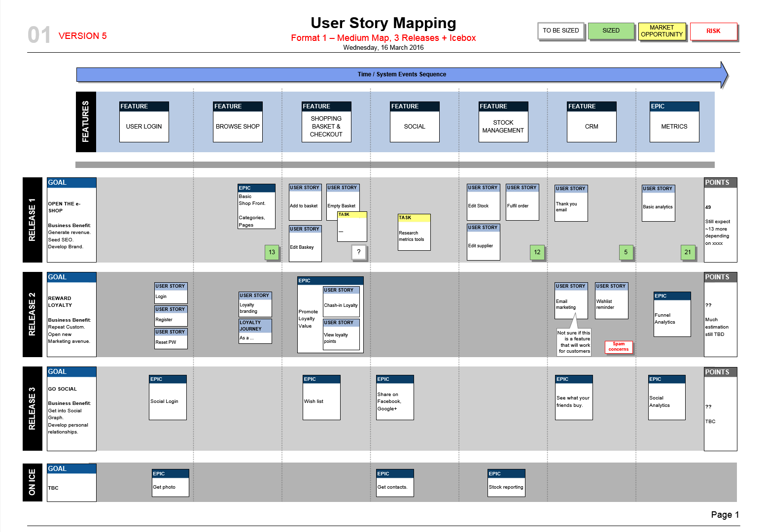Select the green SIZED legend box

[611, 31]
